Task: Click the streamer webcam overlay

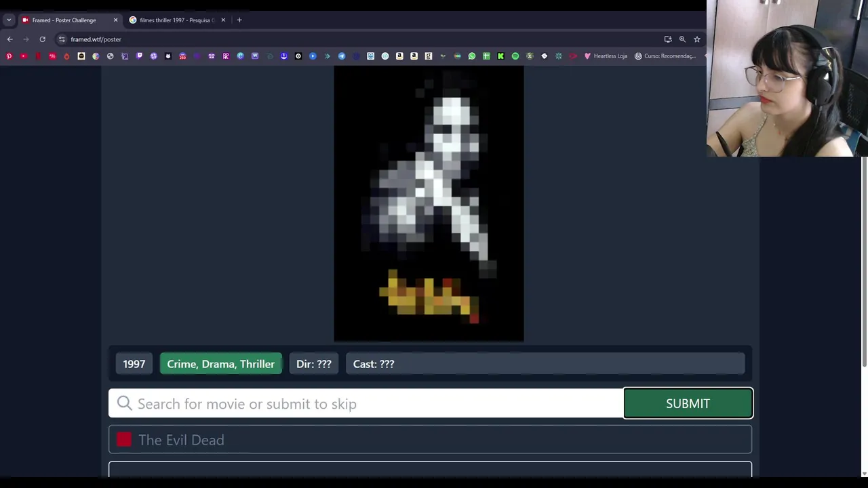Action: (787, 79)
